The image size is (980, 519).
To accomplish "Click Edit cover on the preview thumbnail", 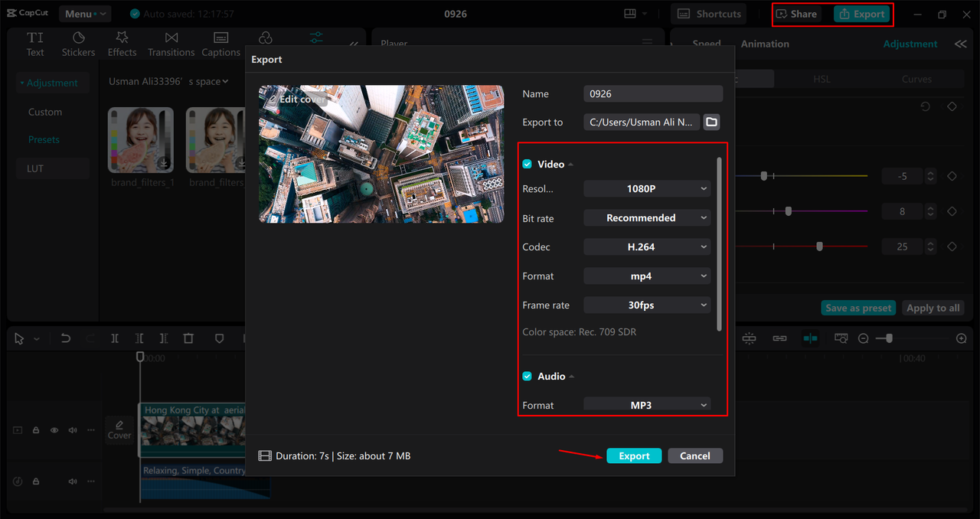I will tap(296, 100).
